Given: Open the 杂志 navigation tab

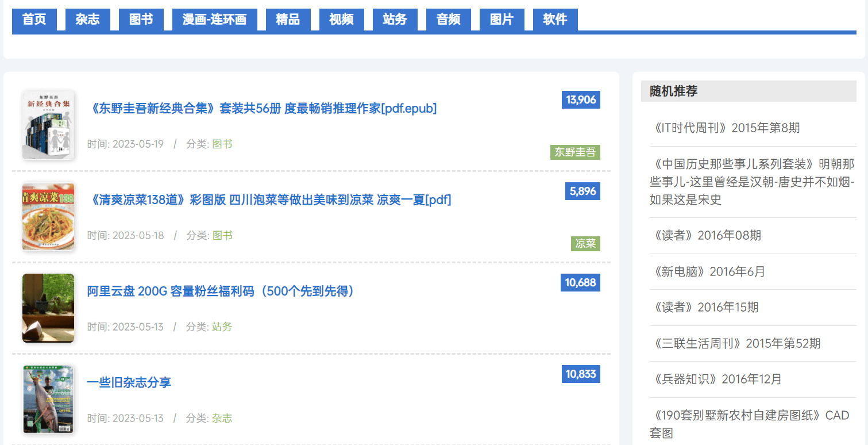Looking at the screenshot, I should coord(87,20).
